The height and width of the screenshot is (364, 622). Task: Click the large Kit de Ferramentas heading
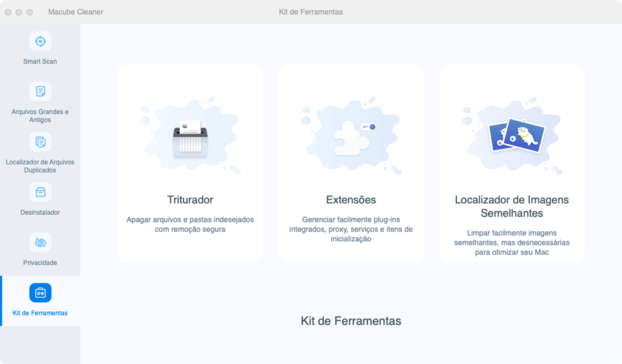tap(351, 321)
